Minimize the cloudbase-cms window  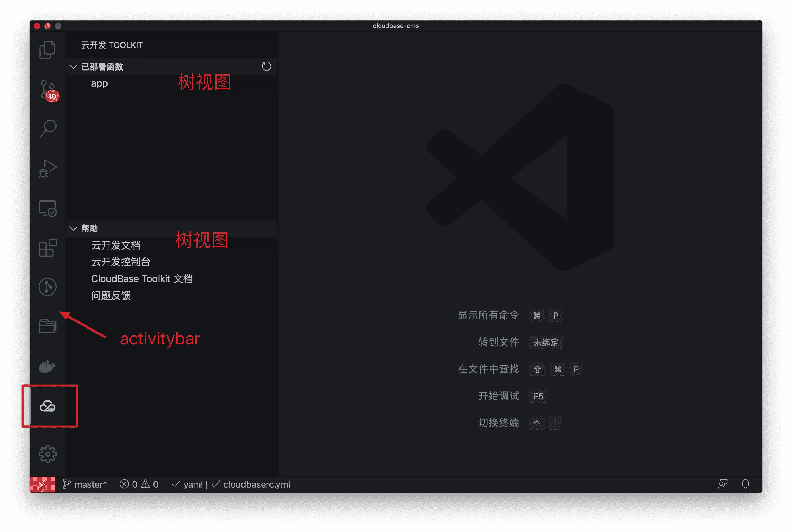(48, 26)
